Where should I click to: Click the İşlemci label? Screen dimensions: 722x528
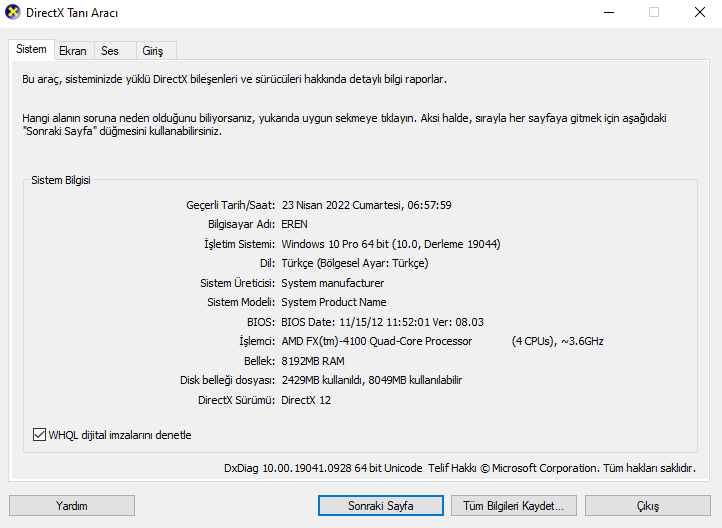(257, 341)
